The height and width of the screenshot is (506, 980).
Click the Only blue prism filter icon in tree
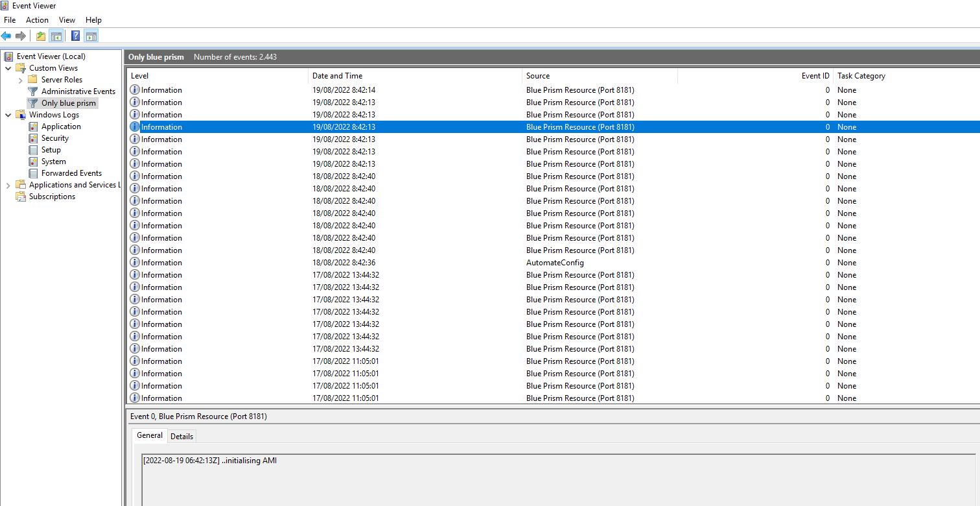pos(33,103)
